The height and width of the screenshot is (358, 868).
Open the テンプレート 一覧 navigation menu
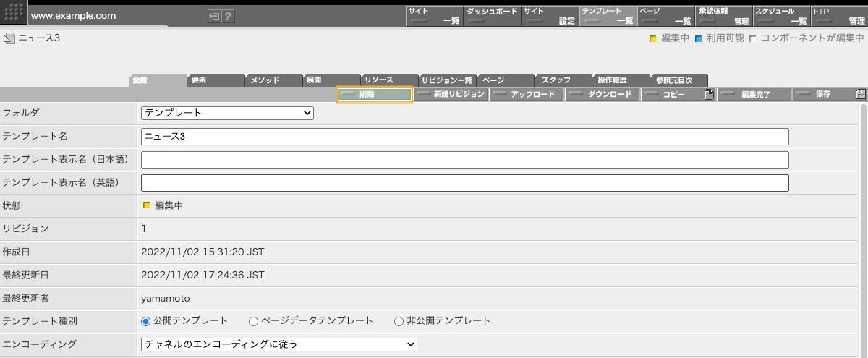click(607, 16)
